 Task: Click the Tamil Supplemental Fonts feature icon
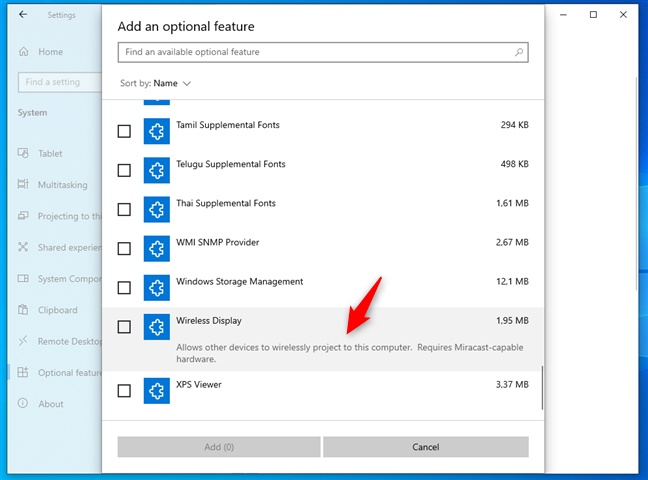pos(157,131)
